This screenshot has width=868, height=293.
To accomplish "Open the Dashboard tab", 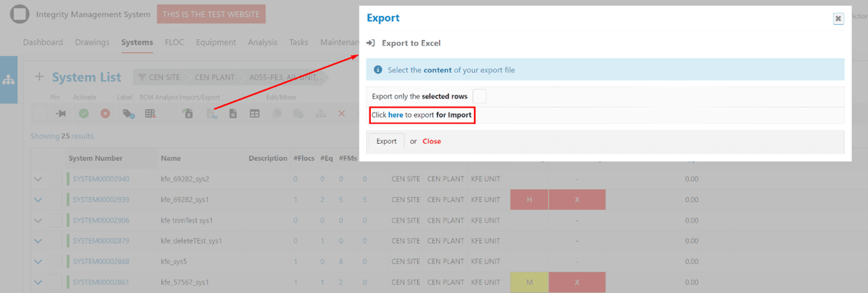I will pos(43,42).
